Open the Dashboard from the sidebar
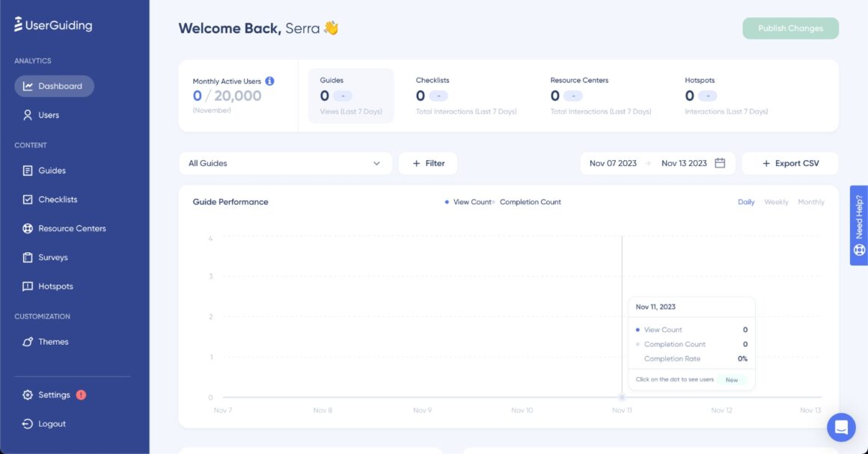 coord(54,85)
